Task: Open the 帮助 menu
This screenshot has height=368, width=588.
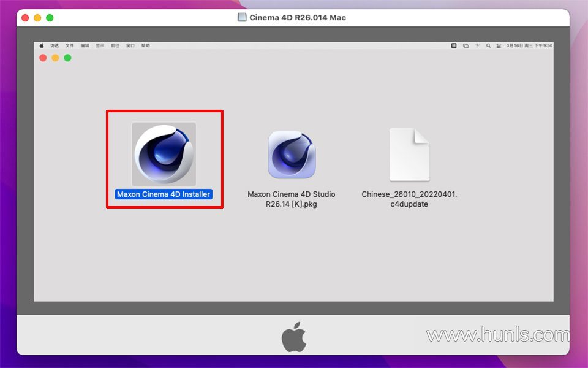Action: 146,45
